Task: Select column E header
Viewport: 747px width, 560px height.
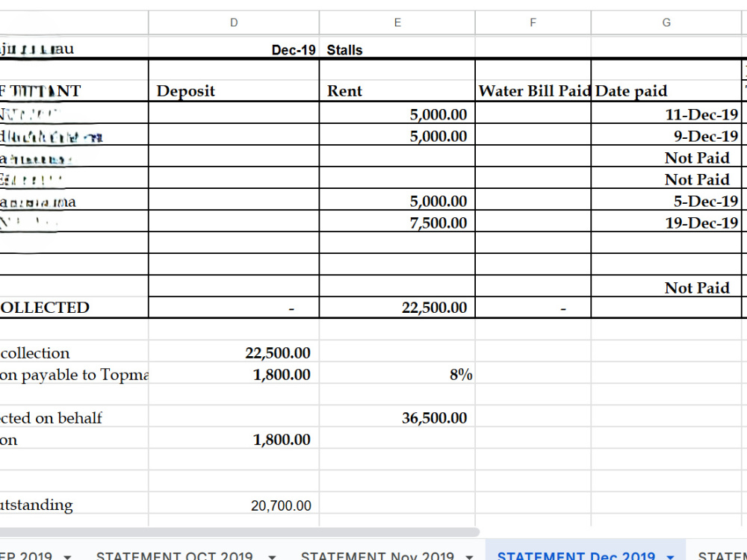Action: click(x=397, y=22)
